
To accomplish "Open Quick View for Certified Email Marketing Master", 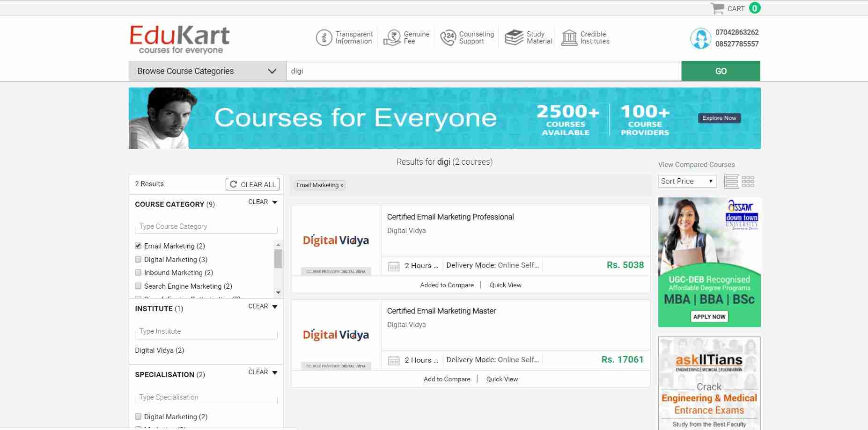I will [501, 379].
